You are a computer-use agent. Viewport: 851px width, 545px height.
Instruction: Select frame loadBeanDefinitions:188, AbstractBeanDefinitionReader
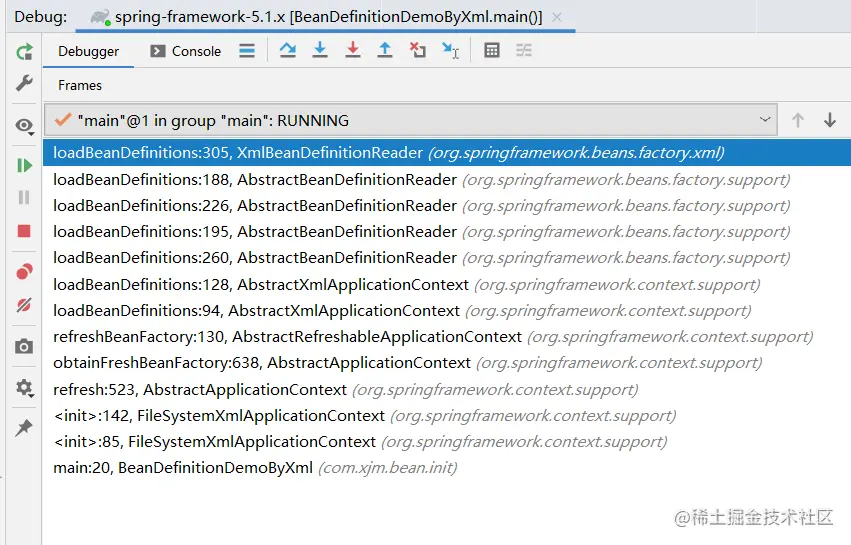click(x=447, y=180)
